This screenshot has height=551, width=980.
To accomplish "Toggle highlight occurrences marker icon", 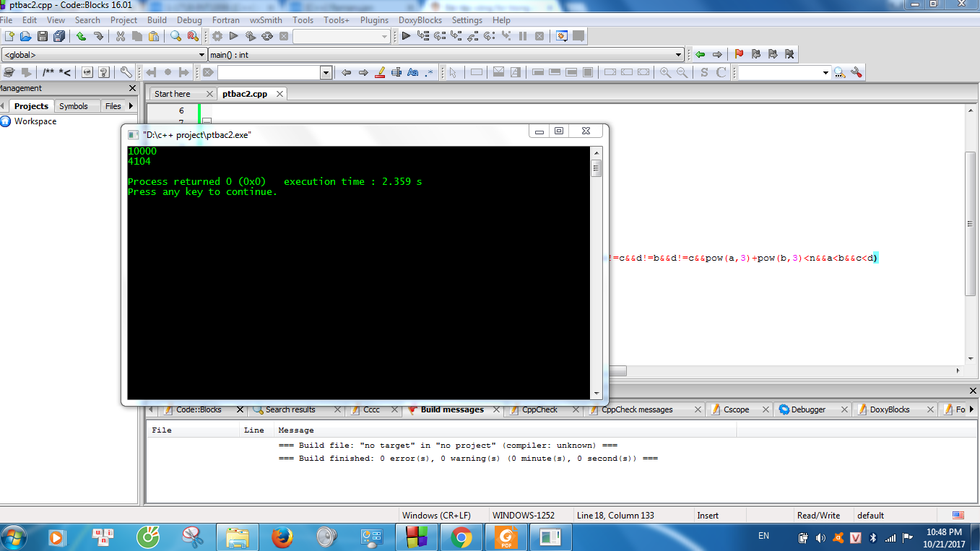I will tap(379, 72).
